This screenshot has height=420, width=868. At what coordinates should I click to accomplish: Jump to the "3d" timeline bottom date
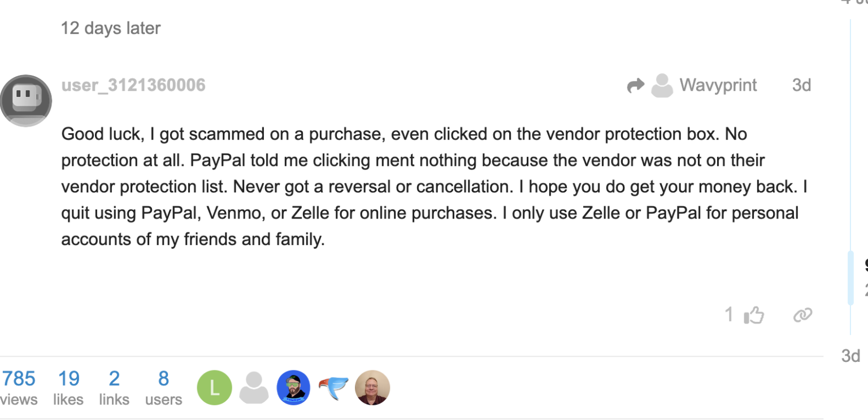tap(850, 356)
